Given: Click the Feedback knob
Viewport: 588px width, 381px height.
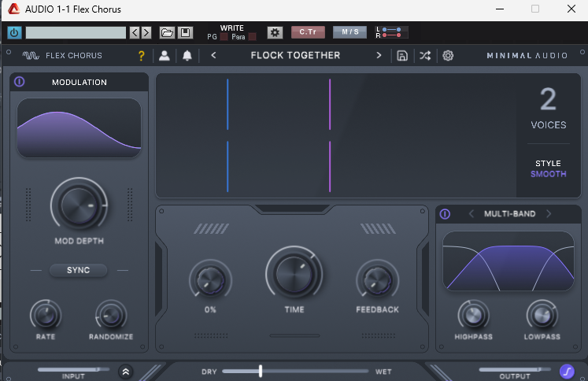Looking at the screenshot, I should (378, 280).
